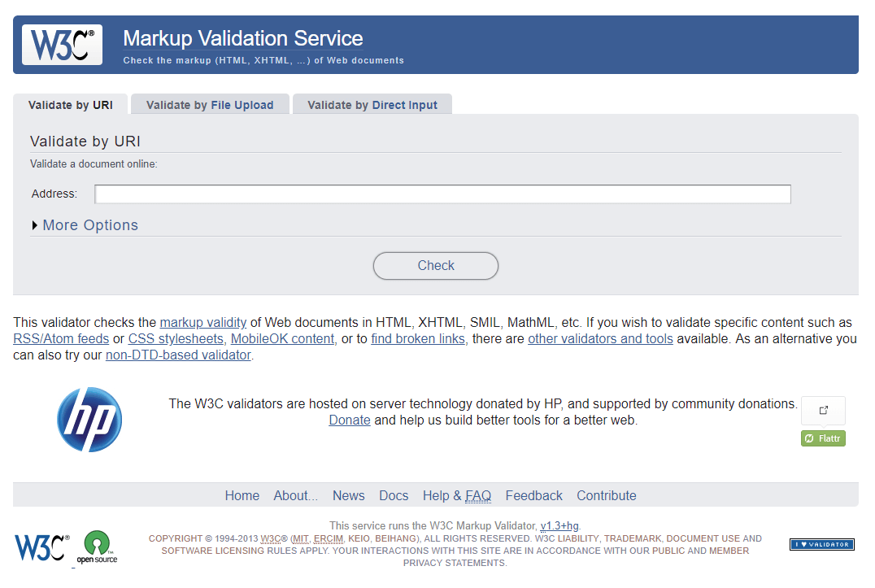Open Docs in the footer menu
Image resolution: width=875 pixels, height=588 pixels.
(x=394, y=495)
